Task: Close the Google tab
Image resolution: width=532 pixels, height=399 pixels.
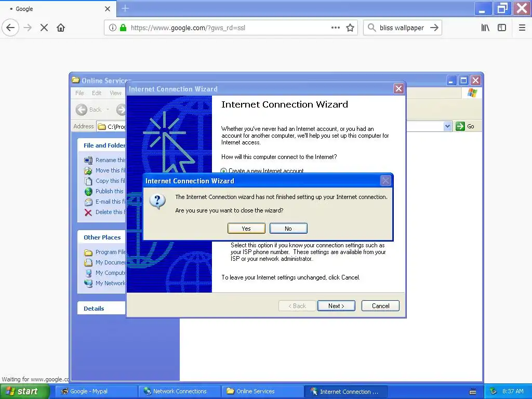Action: coord(108,9)
